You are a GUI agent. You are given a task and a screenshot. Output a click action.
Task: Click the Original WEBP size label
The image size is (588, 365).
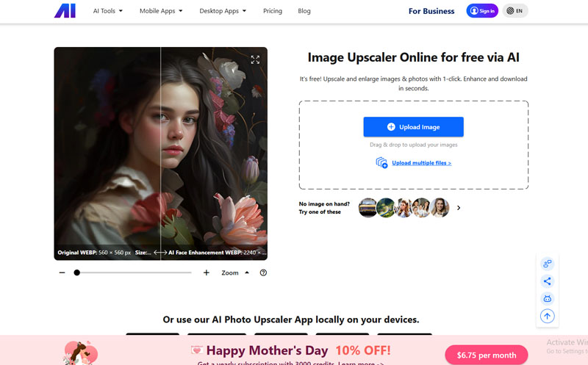(x=94, y=253)
